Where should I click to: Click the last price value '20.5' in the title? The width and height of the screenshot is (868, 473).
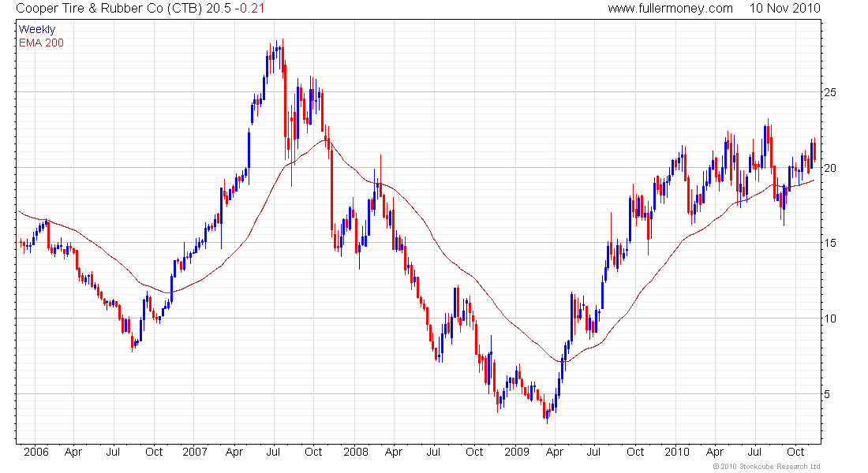218,9
